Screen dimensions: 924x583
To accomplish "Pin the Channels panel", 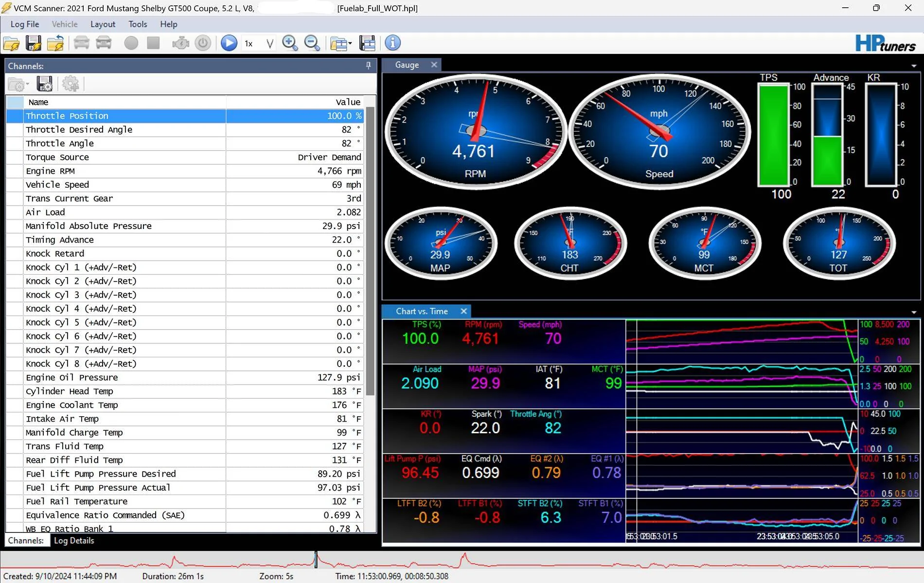I will point(368,66).
